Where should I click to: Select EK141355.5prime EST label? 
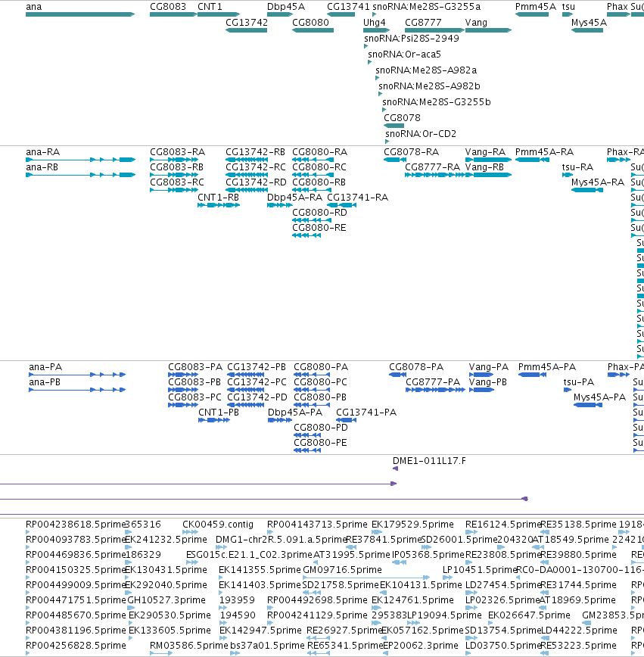point(260,570)
